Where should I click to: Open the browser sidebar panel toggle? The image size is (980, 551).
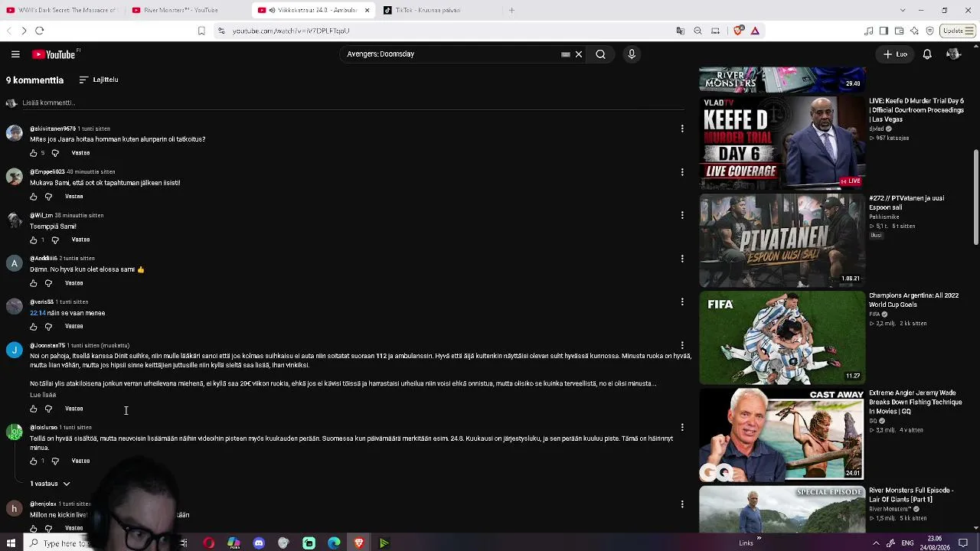[x=884, y=31]
